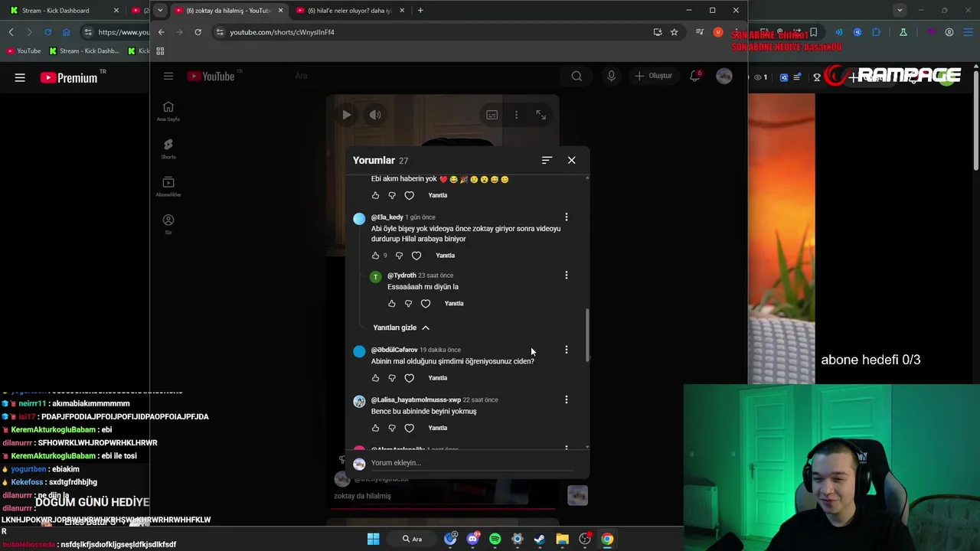Reply to 'Ebi akım haberin yok' comment
This screenshot has height=551, width=980.
(x=438, y=195)
